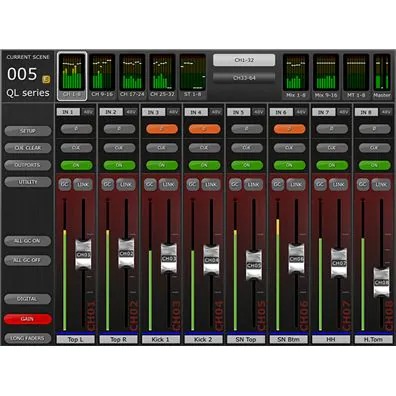Image resolution: width=396 pixels, height=396 pixels.
Task: Open the IN 8 input patch selector
Action: pos(366,112)
